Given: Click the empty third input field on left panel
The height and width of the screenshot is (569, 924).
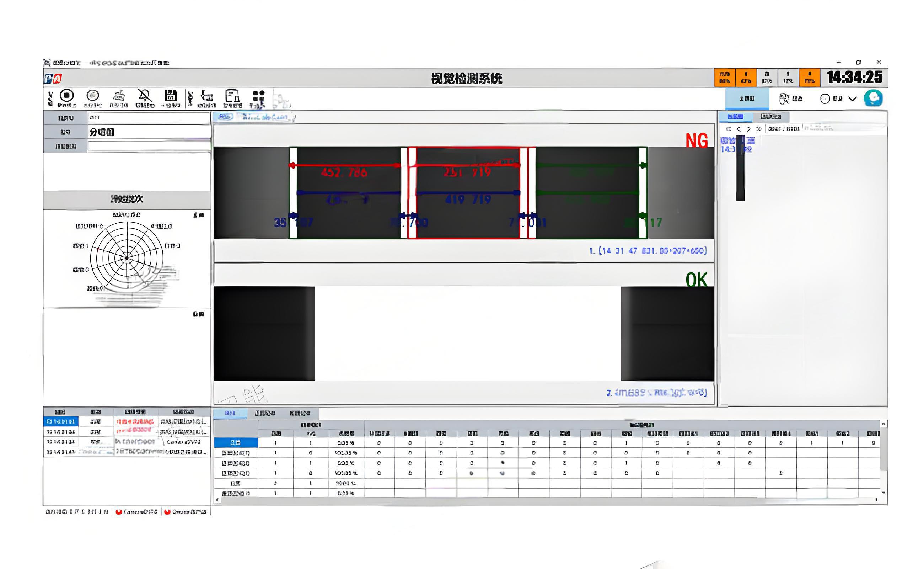Looking at the screenshot, I should point(149,146).
